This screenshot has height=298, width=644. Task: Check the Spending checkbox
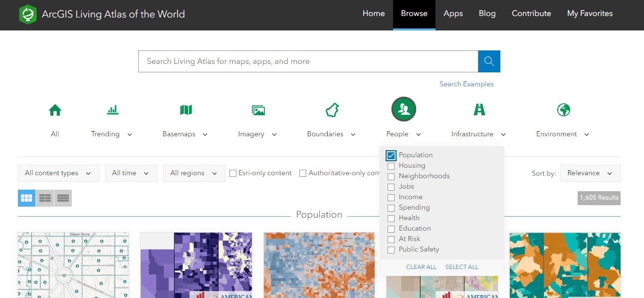pos(391,208)
